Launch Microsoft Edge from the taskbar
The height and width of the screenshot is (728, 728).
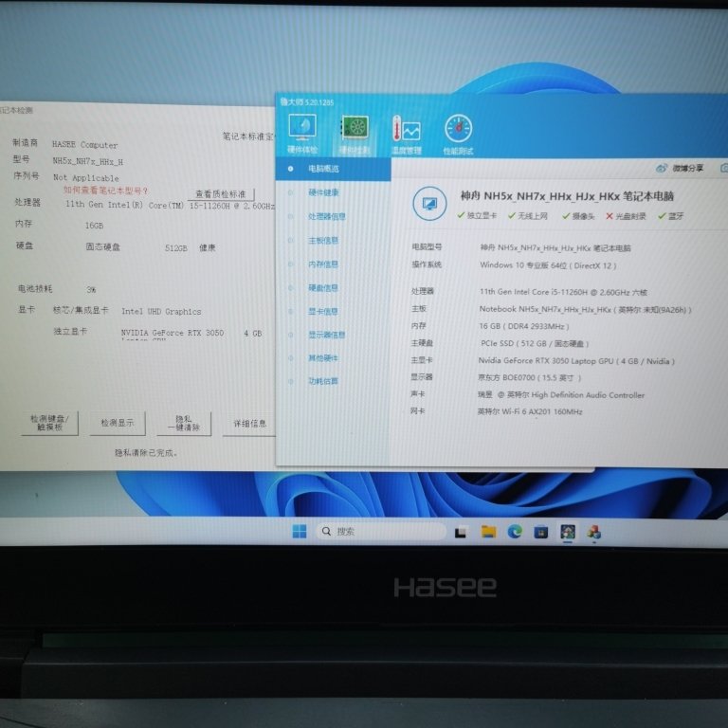515,532
